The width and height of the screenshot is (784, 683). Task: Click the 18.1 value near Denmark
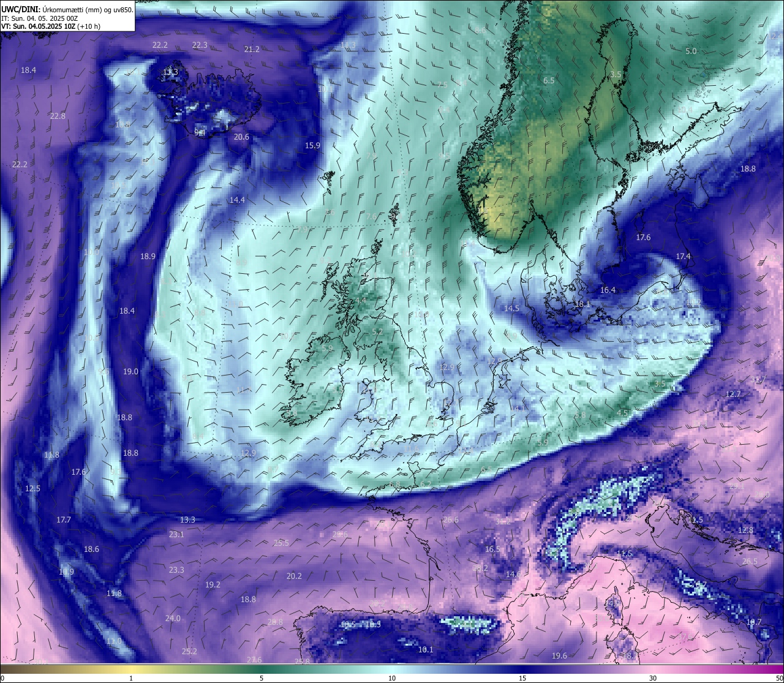click(582, 304)
